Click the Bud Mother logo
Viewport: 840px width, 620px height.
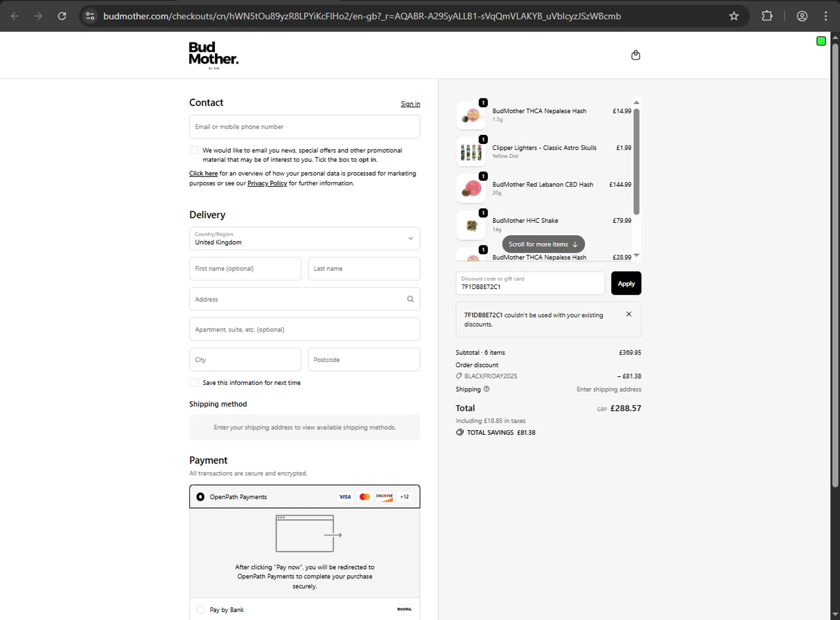(213, 55)
